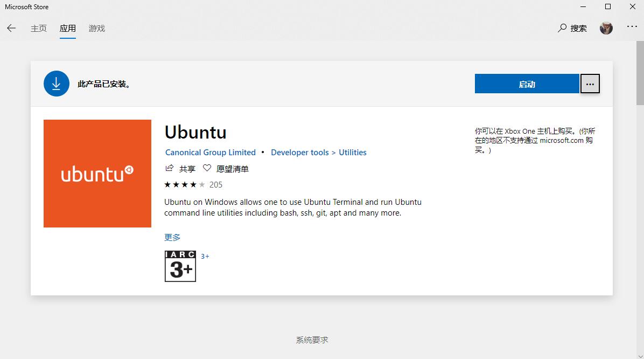Open the Developer tools category link
The height and width of the screenshot is (359, 644).
pos(299,153)
